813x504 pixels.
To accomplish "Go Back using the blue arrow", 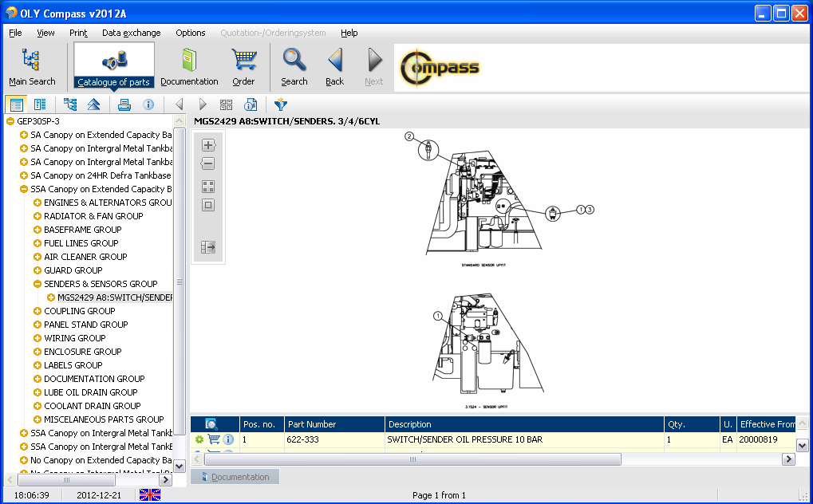I will tap(335, 67).
